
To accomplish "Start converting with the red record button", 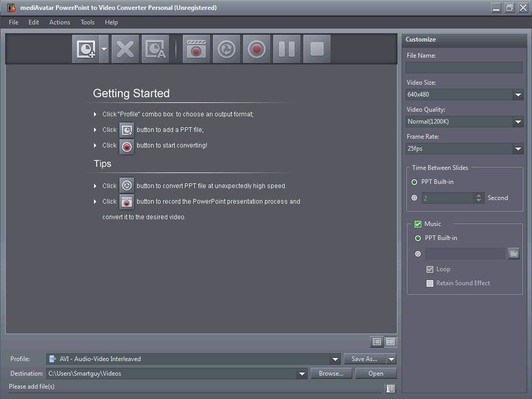I will coord(257,49).
